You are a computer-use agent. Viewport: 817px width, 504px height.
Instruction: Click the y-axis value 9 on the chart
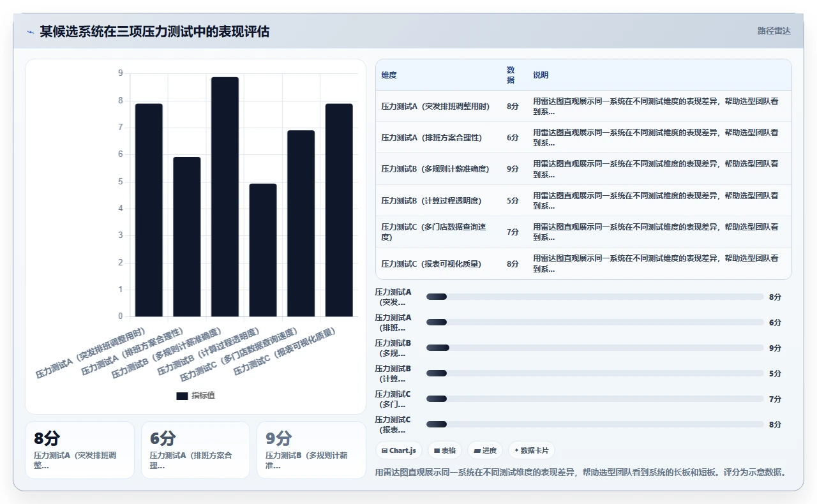point(121,73)
